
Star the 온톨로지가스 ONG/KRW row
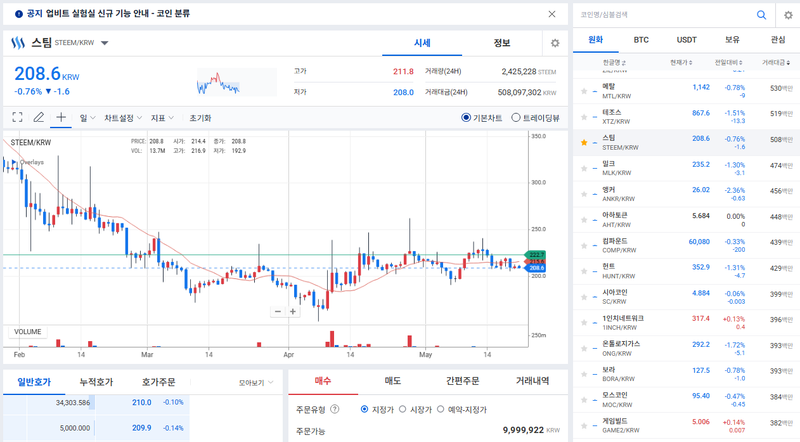click(x=584, y=348)
